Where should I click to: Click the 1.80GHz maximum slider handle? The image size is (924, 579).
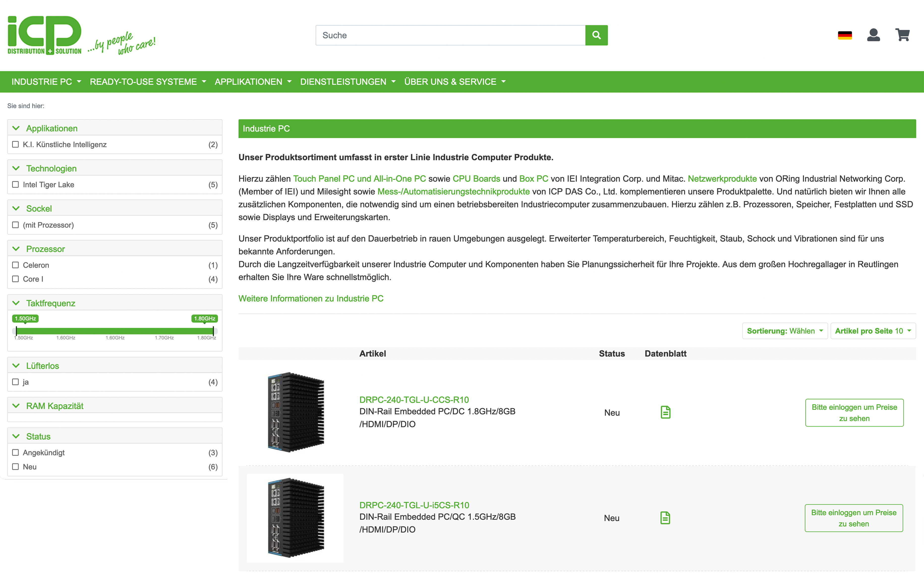click(213, 331)
